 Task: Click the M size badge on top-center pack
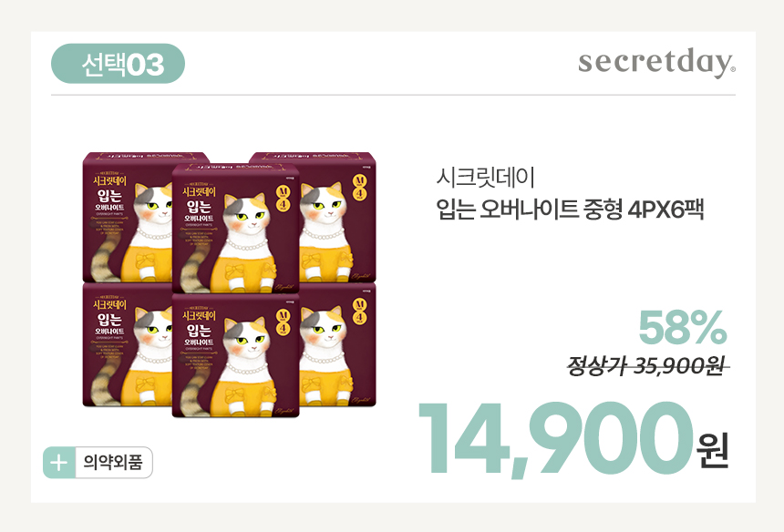(284, 199)
